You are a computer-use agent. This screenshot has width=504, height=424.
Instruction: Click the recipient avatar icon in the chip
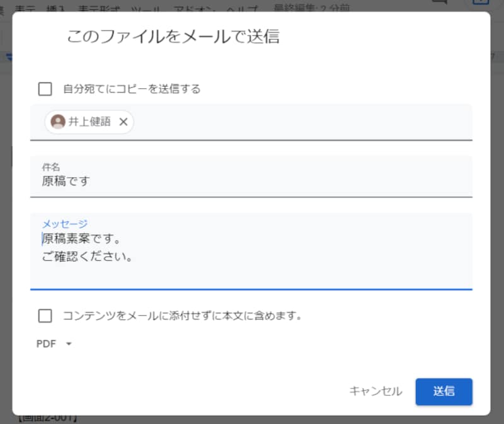[x=58, y=122]
